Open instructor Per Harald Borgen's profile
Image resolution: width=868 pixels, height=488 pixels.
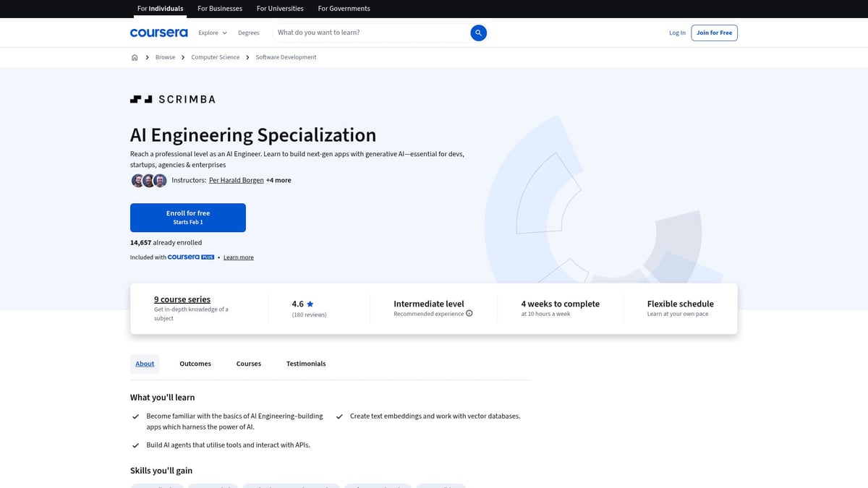tap(236, 180)
